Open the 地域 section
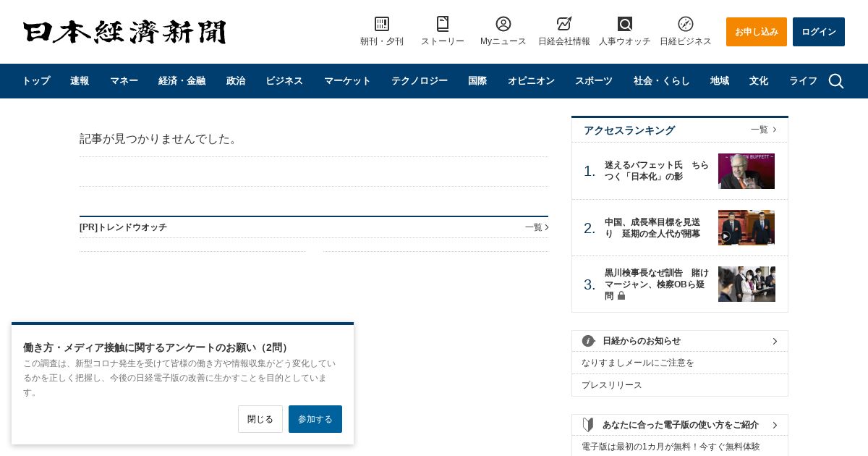This screenshot has width=868, height=456. (x=720, y=81)
